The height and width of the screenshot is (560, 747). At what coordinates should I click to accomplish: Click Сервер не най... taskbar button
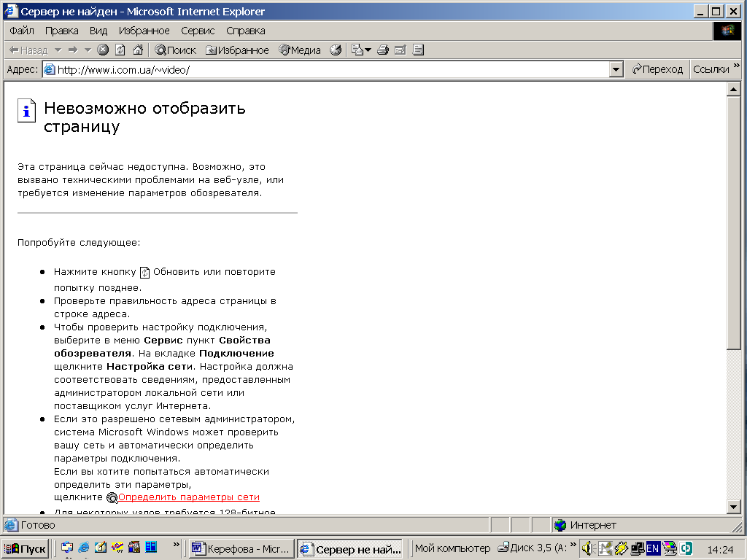pos(350,549)
